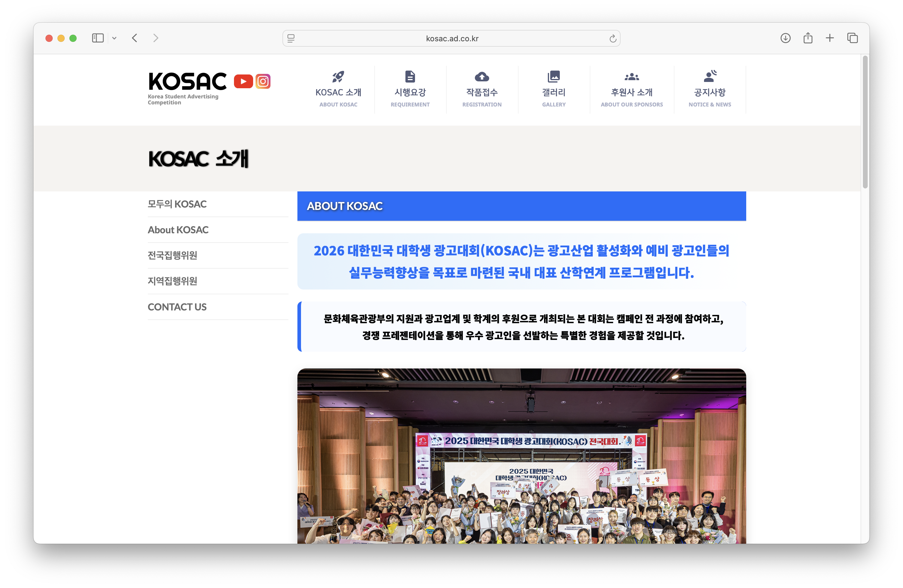Click the Share icon in the Safari toolbar
The image size is (903, 588).
click(x=808, y=38)
